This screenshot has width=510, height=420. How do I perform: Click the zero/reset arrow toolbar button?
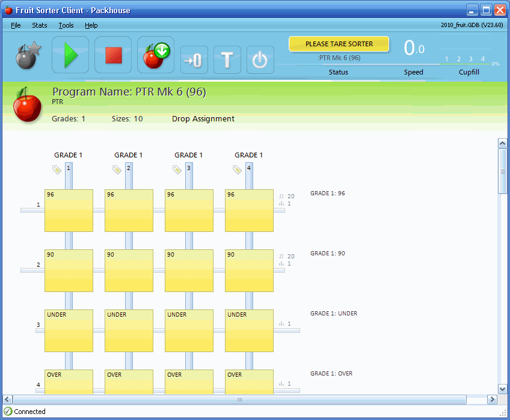point(194,60)
